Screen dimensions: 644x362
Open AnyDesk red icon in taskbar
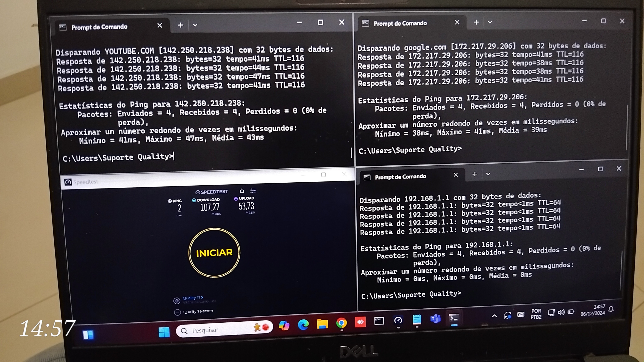click(360, 322)
